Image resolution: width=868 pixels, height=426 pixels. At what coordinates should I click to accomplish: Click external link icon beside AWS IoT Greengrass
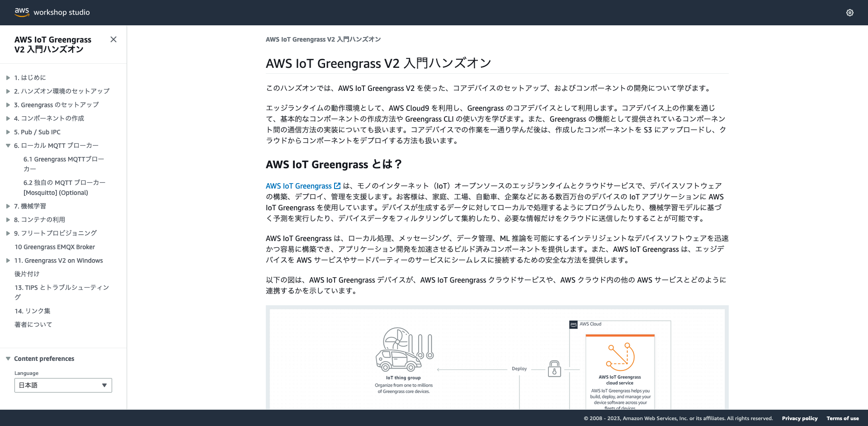337,186
